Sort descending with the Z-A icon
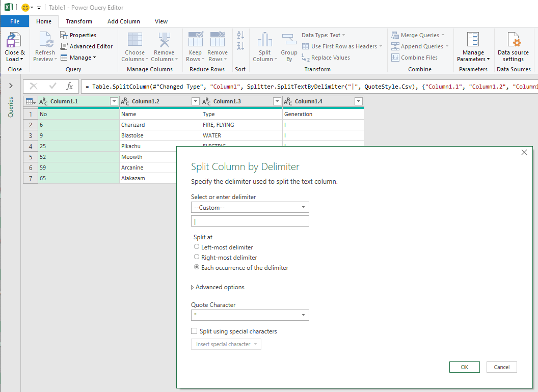This screenshot has height=392, width=538. point(240,46)
